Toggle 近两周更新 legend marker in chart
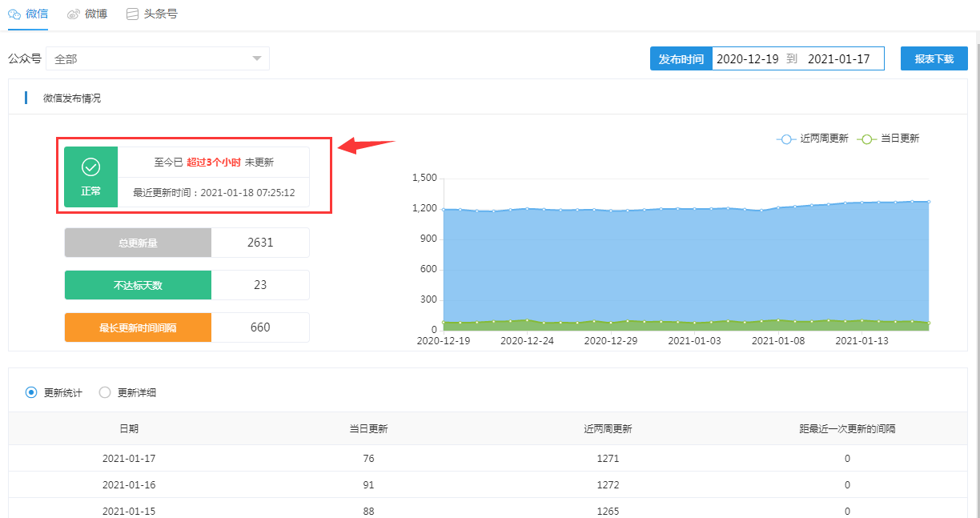 click(785, 139)
